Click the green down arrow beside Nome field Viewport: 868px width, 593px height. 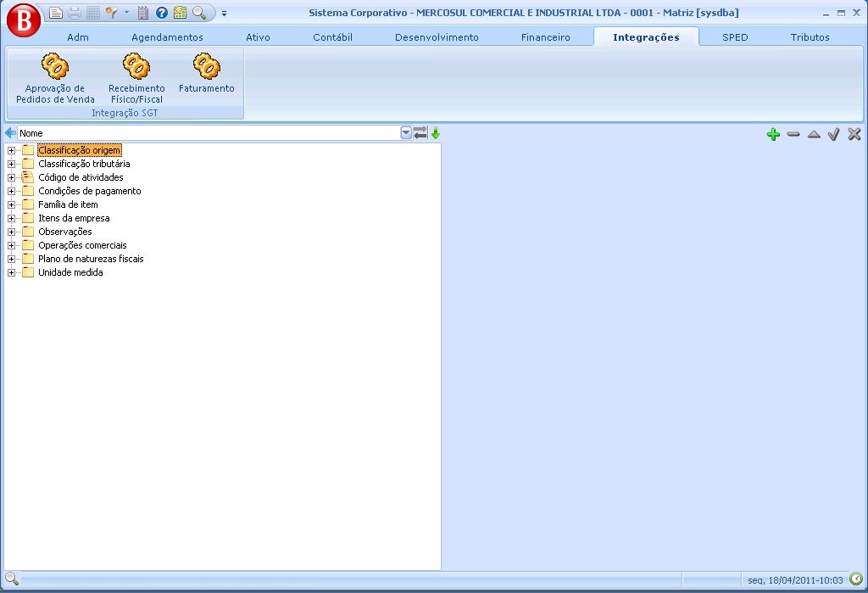tap(436, 133)
